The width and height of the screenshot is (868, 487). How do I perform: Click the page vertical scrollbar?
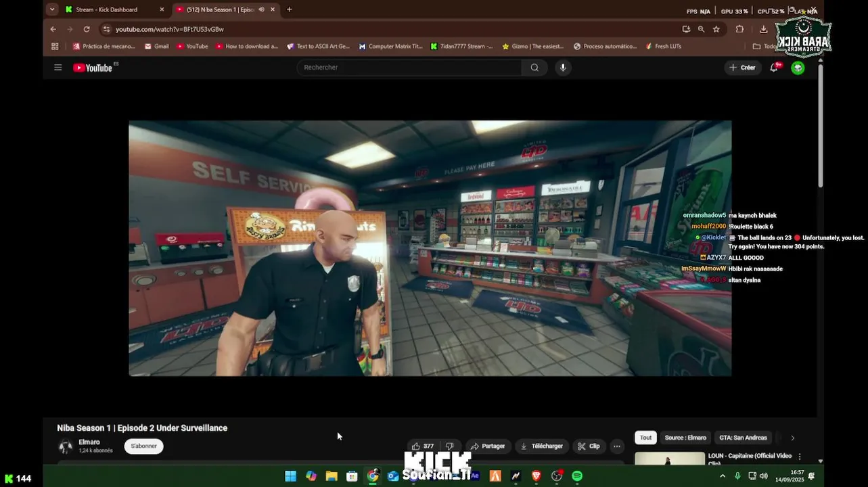[x=821, y=125]
